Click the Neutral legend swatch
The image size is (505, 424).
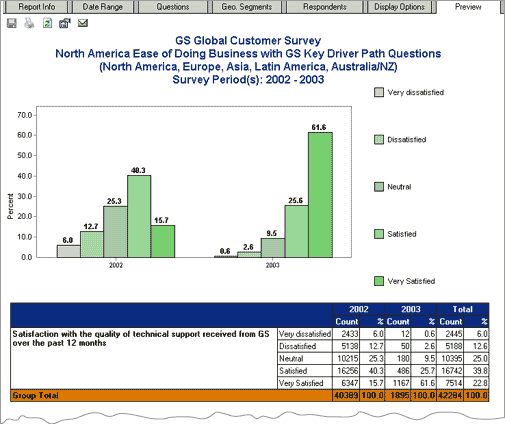[x=379, y=187]
